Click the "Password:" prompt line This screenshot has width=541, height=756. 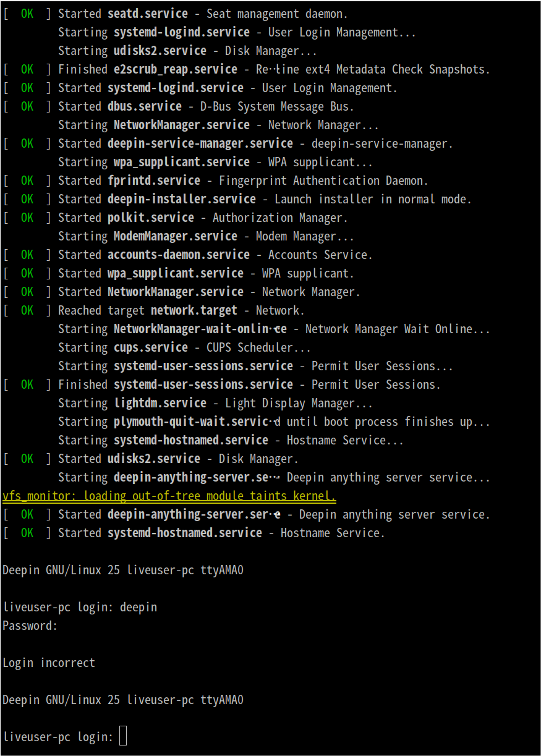[x=30, y=626]
